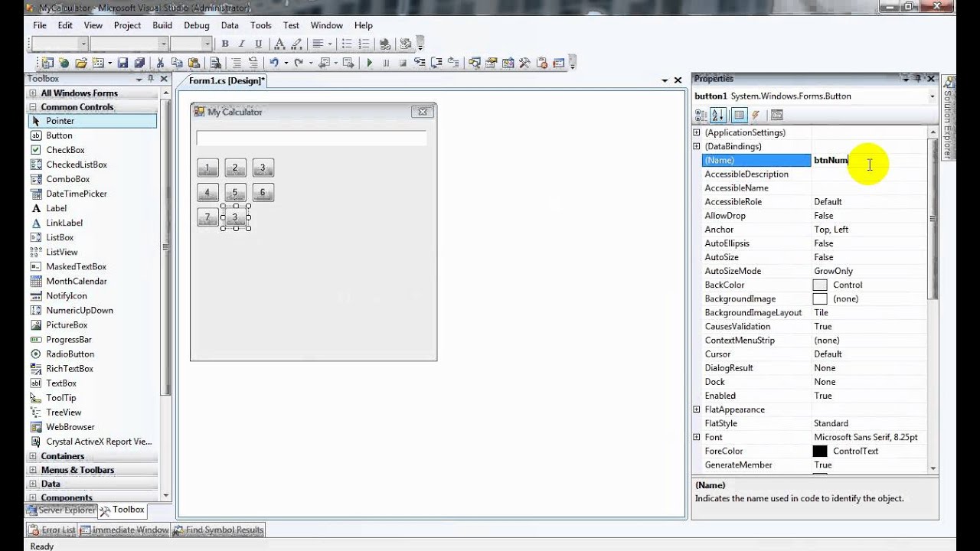Expand All Windows Forms toolbox group
Image resolution: width=980 pixels, height=551 pixels.
pyautogui.click(x=33, y=93)
